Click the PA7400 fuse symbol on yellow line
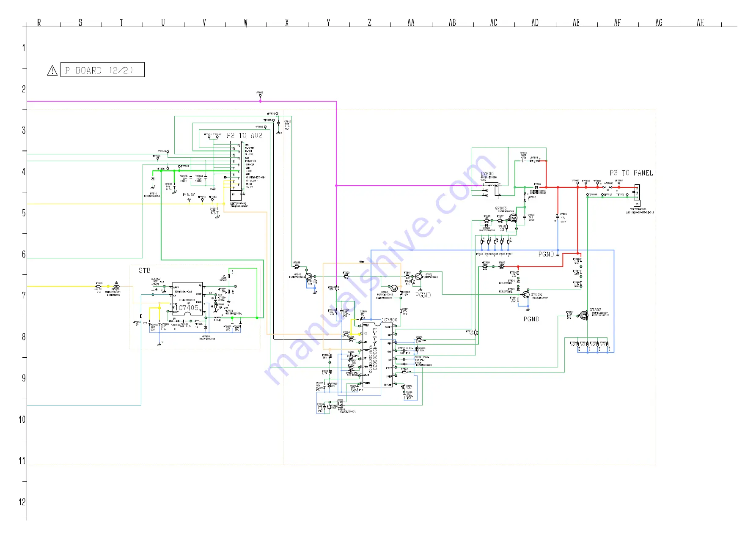 [x=116, y=286]
